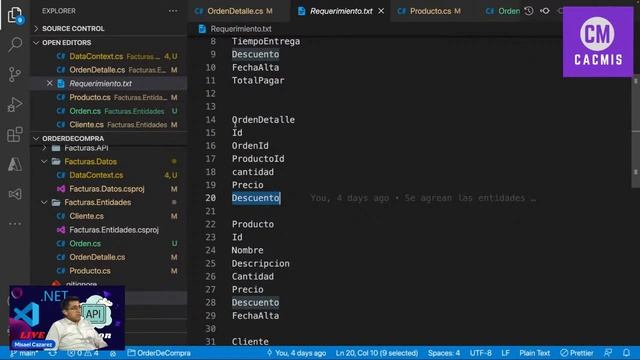
Task: Click Ln 20, Col 10 cursor position
Action: click(x=377, y=353)
